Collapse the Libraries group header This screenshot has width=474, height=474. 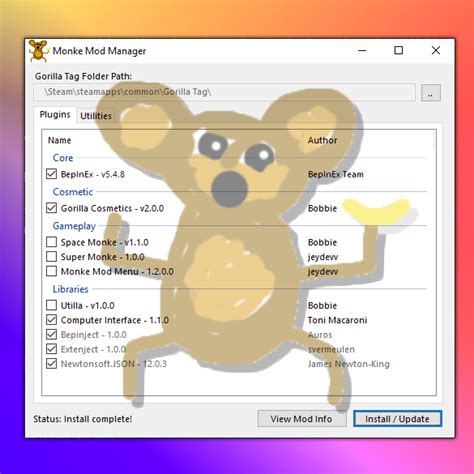(70, 289)
